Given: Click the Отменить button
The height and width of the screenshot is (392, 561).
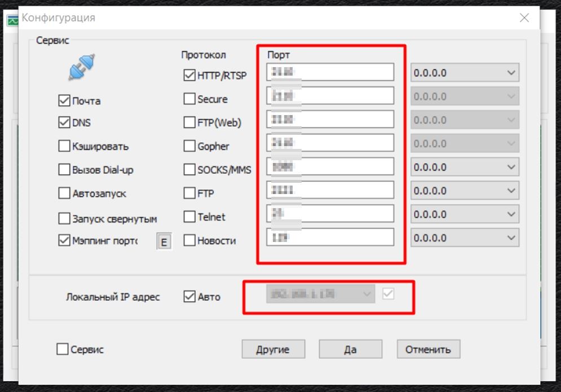Looking at the screenshot, I should pyautogui.click(x=429, y=349).
